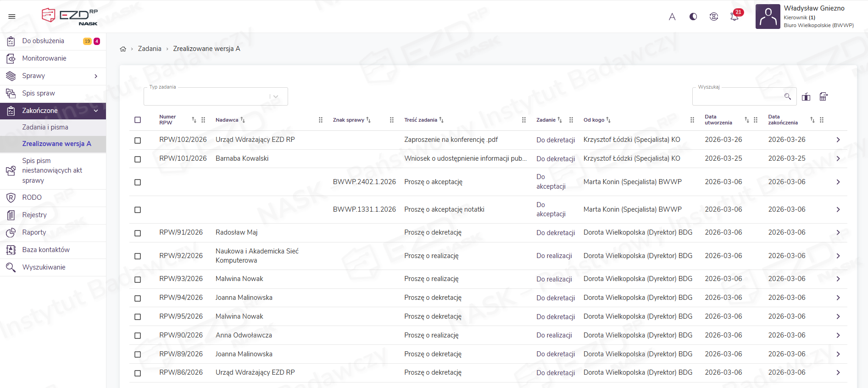
Task: Click the home breadcrumb icon
Action: coord(123,49)
